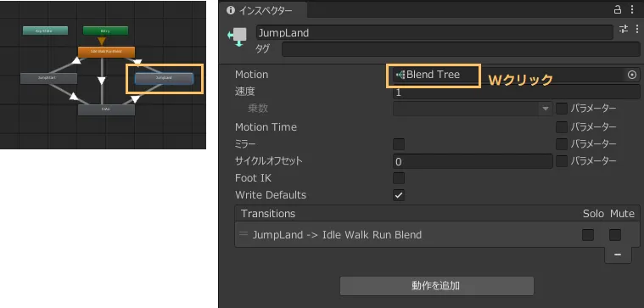Click the Blend Tree icon in the Motion field
This screenshot has width=644, height=308.
tap(400, 75)
